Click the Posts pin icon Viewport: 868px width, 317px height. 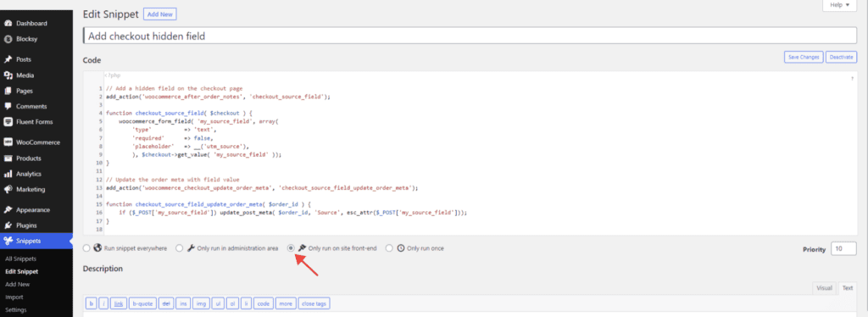click(x=8, y=59)
